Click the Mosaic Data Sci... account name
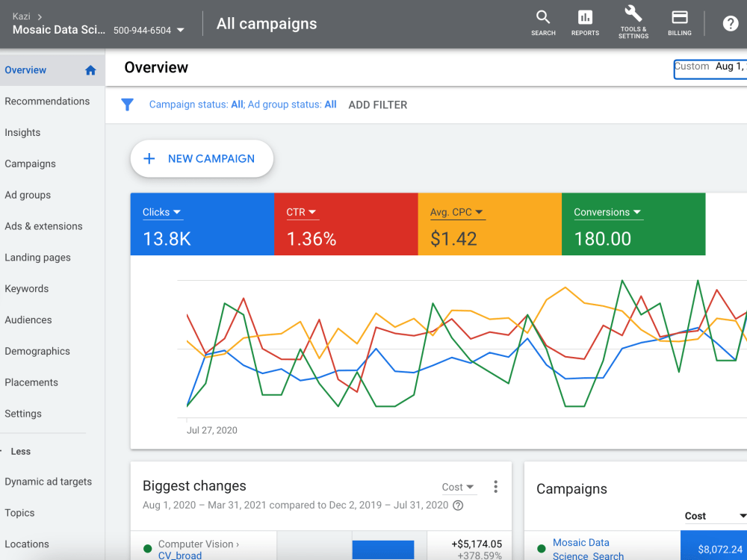Screen dimensions: 747x560 [x=59, y=30]
